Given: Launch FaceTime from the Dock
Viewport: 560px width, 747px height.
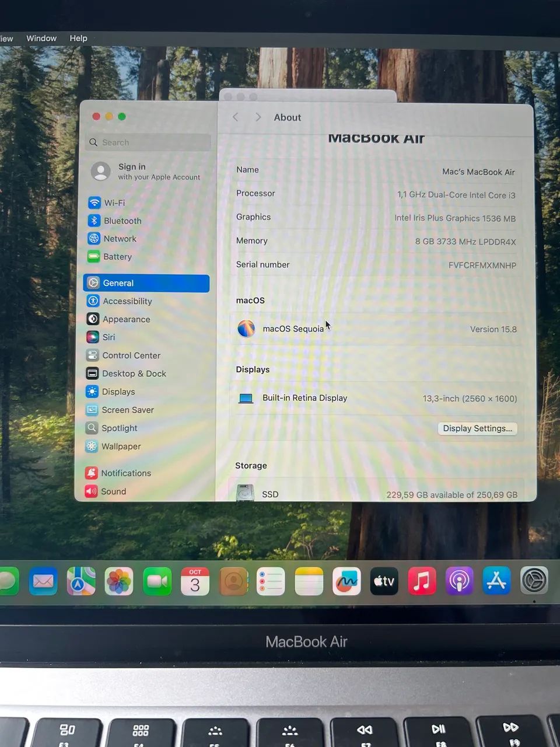Looking at the screenshot, I should tap(157, 581).
